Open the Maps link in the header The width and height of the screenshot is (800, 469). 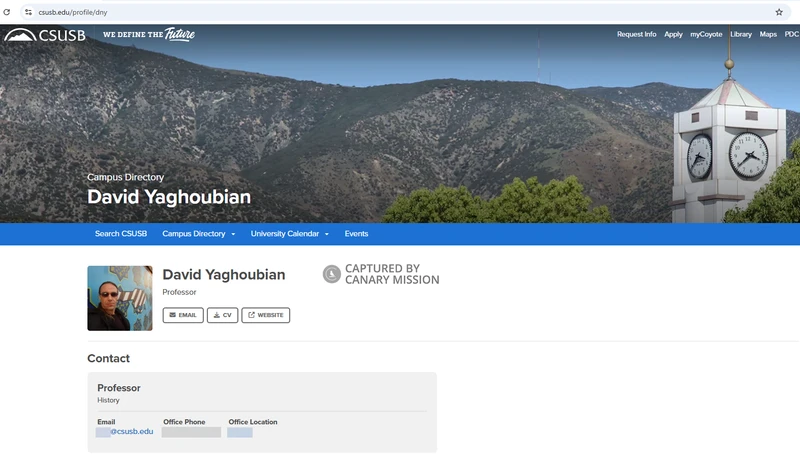click(768, 34)
